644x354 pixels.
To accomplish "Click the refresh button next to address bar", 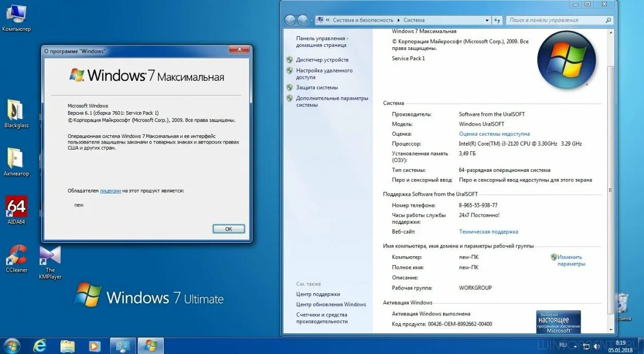I will click(x=497, y=20).
